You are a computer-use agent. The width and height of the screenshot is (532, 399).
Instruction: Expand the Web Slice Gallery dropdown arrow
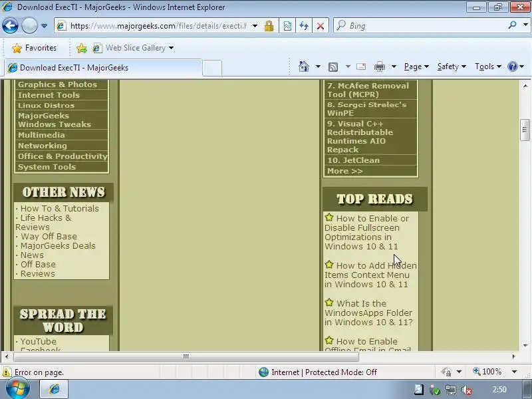coord(172,48)
